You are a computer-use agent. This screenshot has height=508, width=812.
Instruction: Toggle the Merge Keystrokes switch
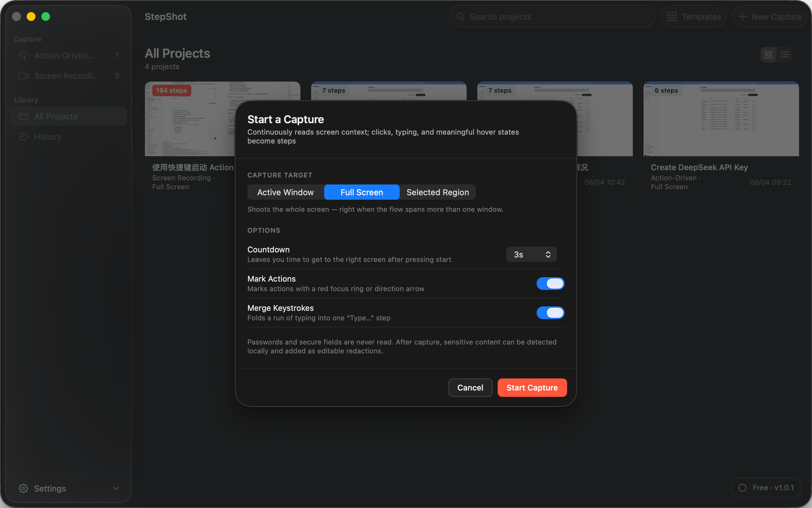coord(550,313)
